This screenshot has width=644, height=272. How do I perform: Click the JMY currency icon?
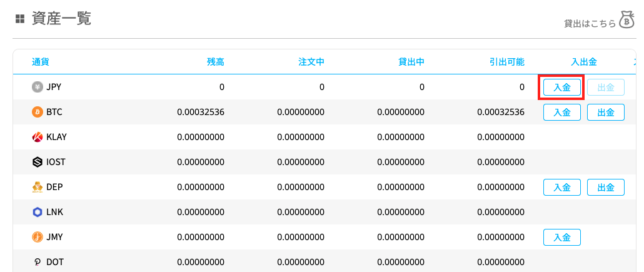point(38,237)
